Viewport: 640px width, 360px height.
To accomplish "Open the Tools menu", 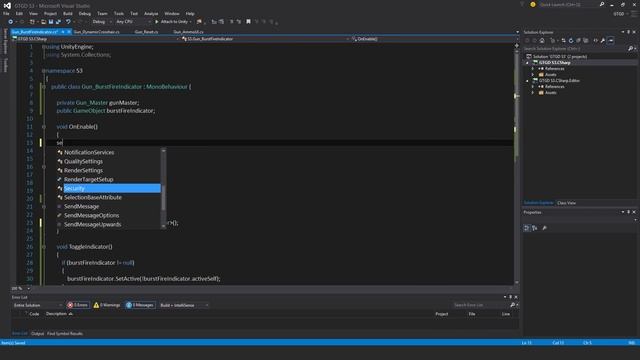I will [x=119, y=13].
